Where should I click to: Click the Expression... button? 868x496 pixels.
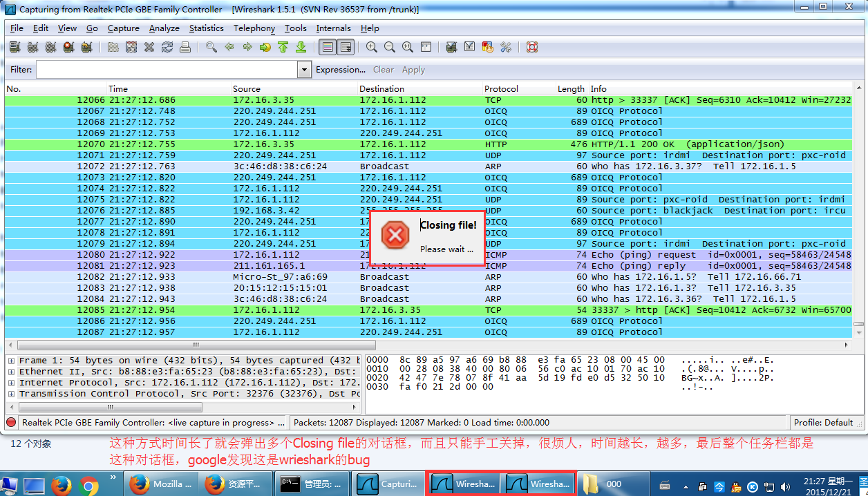(x=341, y=70)
